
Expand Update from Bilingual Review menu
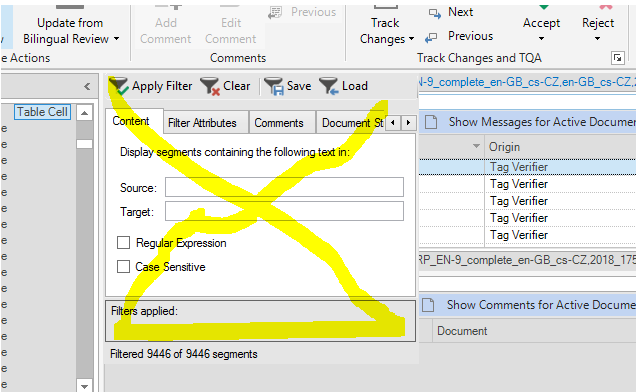click(x=116, y=39)
